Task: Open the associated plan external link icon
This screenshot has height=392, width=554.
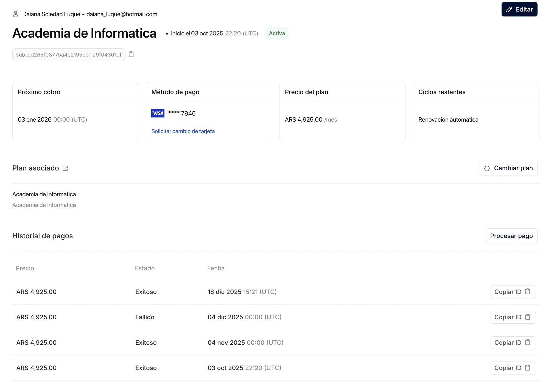Action: [x=65, y=168]
